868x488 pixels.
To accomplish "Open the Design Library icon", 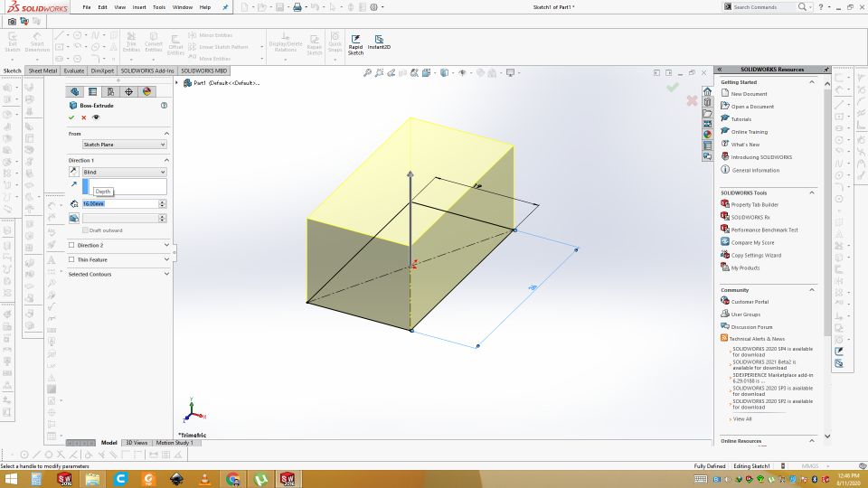I will click(707, 102).
